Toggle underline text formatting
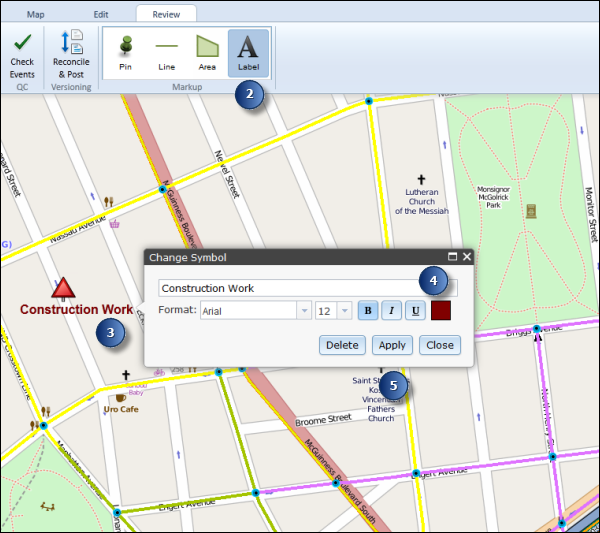The height and width of the screenshot is (533, 600). 414,311
